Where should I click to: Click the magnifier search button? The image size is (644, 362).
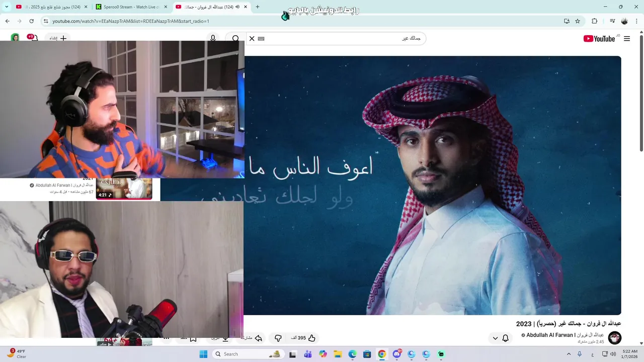pyautogui.click(x=235, y=39)
